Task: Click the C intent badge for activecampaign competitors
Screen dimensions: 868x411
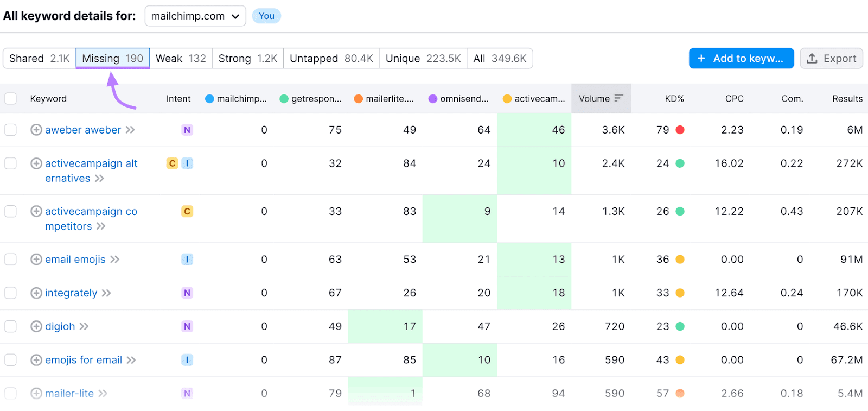Action: 187,211
